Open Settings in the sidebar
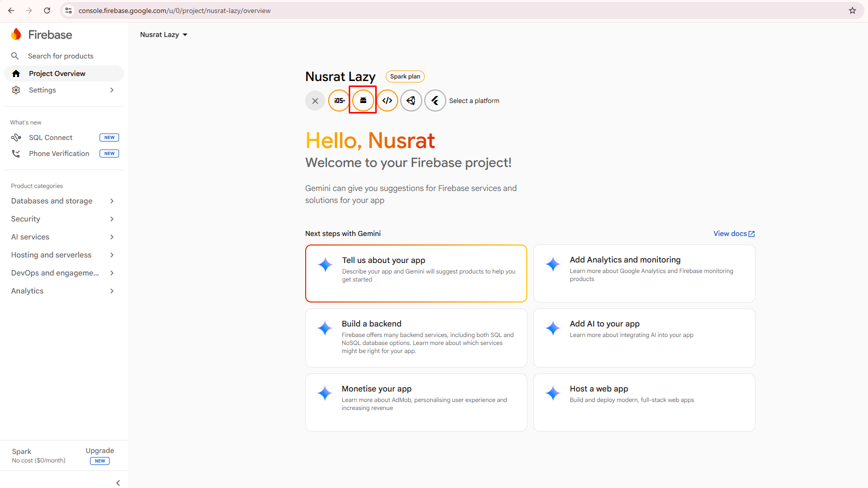The width and height of the screenshot is (868, 488). (64, 90)
